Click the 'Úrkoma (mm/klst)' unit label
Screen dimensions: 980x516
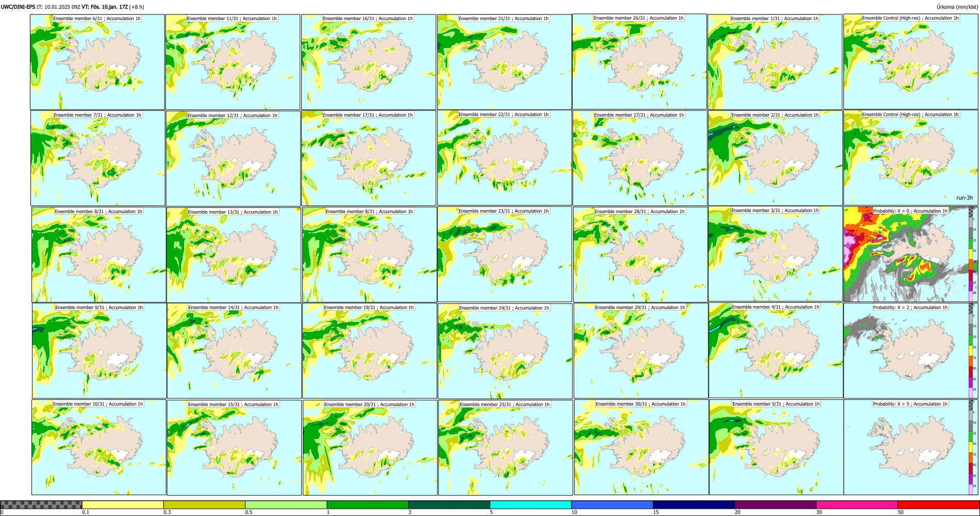pyautogui.click(x=957, y=7)
